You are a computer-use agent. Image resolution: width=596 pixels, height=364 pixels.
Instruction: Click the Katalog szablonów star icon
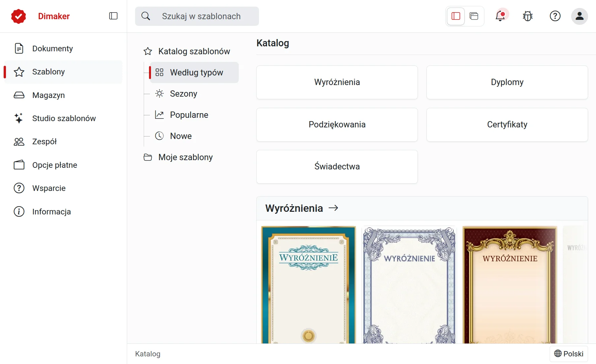(x=148, y=51)
